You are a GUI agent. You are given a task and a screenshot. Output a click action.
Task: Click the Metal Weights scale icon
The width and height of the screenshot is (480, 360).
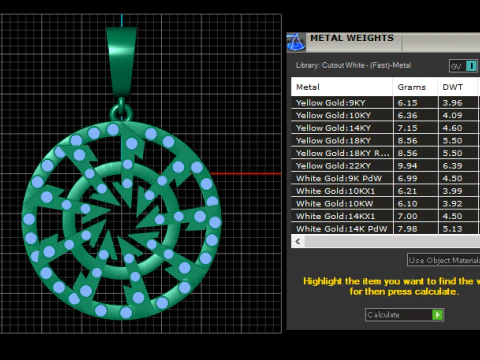[296, 42]
